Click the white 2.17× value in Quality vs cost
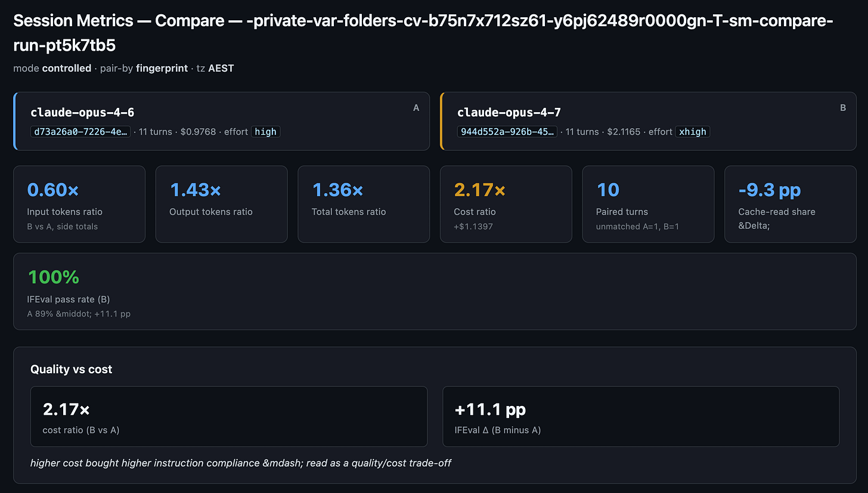 (66, 410)
